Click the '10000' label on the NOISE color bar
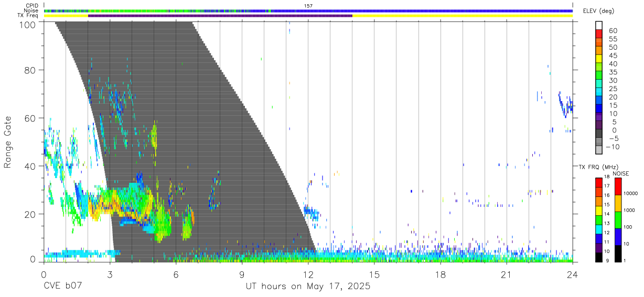 tap(631, 193)
